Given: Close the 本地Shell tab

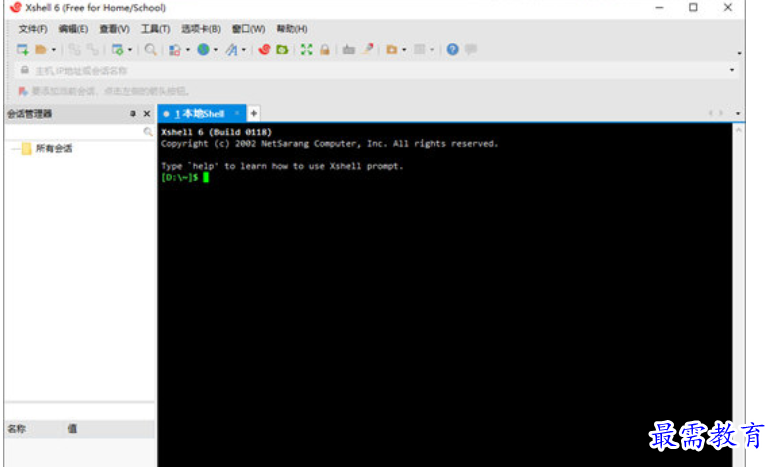Looking at the screenshot, I should pyautogui.click(x=237, y=113).
